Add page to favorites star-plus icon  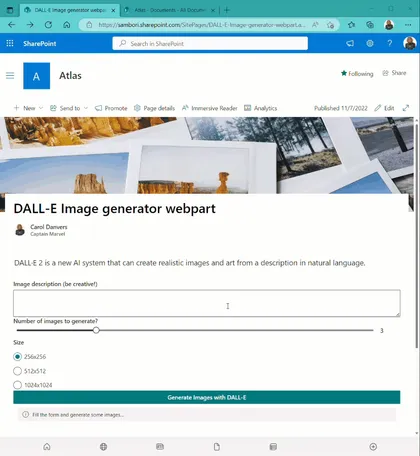click(x=330, y=25)
